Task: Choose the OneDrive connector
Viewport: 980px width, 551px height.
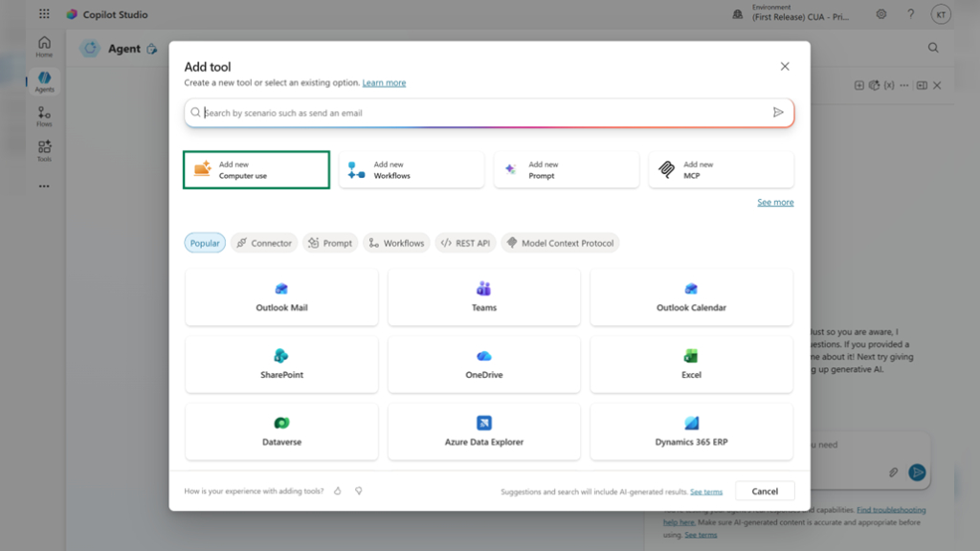Action: click(x=483, y=364)
